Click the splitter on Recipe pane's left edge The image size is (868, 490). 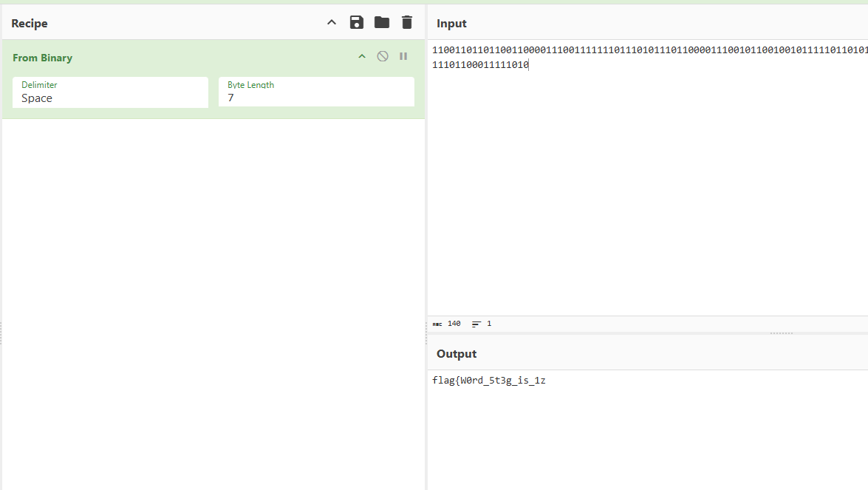[x=1, y=333]
